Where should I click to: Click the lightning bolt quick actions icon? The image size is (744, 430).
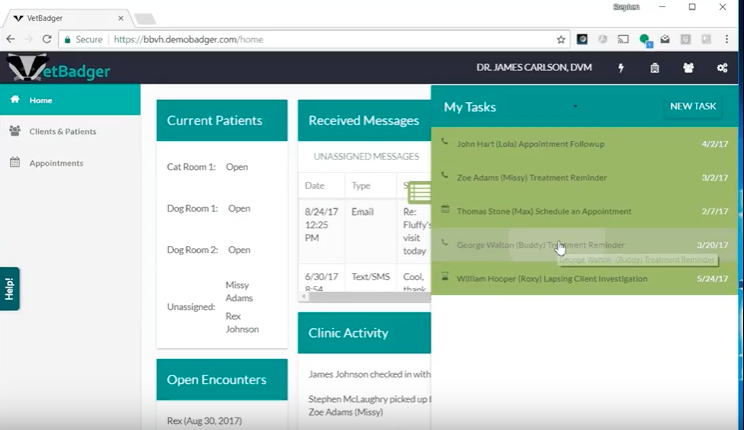621,68
